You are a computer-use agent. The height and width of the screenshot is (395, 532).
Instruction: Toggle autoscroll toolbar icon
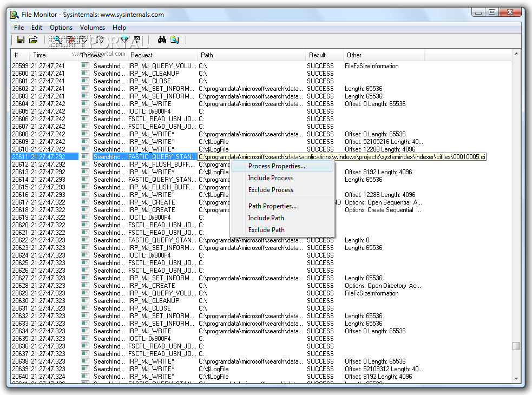click(x=83, y=40)
